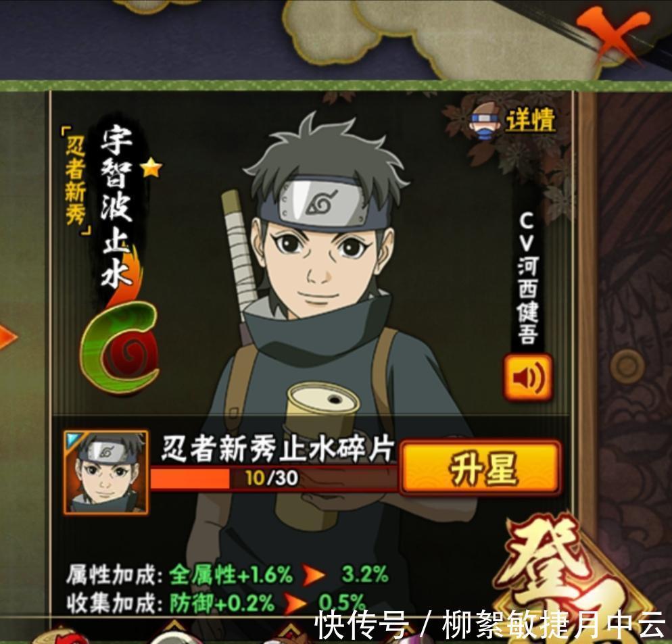Go to previous ninja with the left orange arrow
The width and height of the screenshot is (672, 644).
7,337
